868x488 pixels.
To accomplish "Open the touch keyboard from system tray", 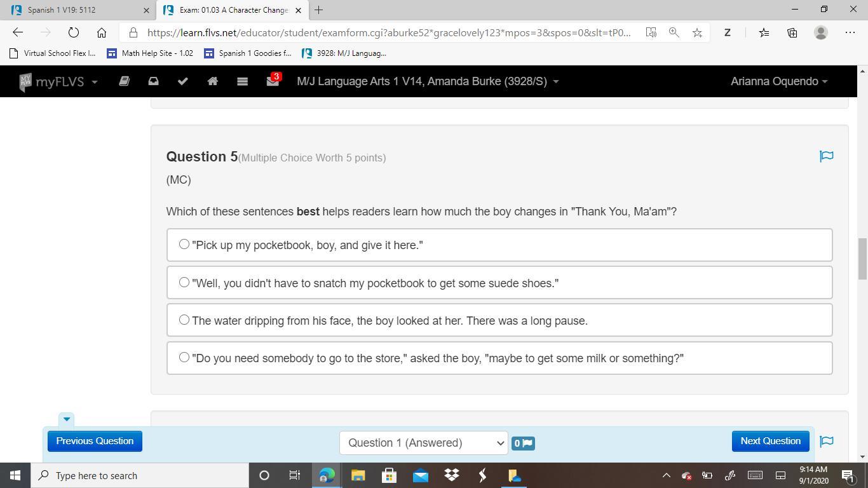I will click(755, 475).
